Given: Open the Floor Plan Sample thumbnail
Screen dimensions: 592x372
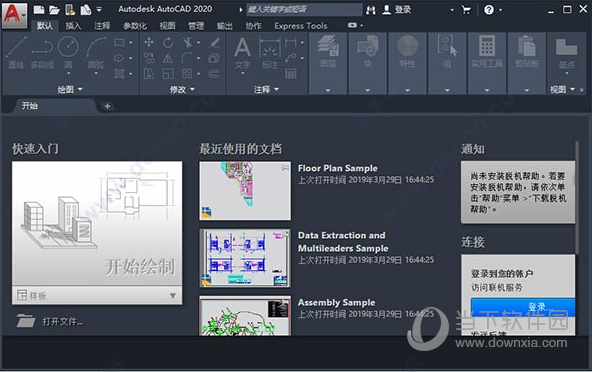Looking at the screenshot, I should pos(245,191).
